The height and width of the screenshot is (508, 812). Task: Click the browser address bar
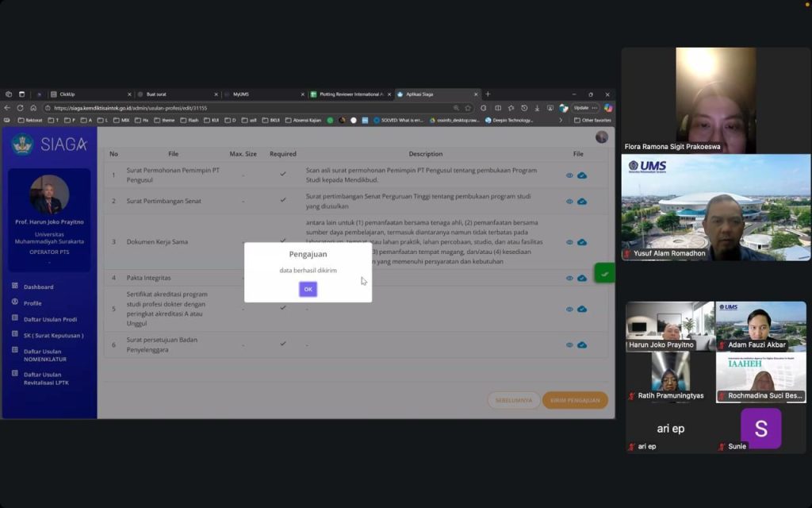click(x=238, y=108)
